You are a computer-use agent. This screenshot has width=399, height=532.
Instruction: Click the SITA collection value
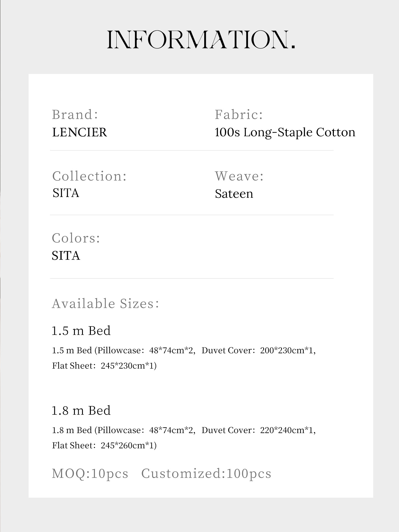coord(66,193)
